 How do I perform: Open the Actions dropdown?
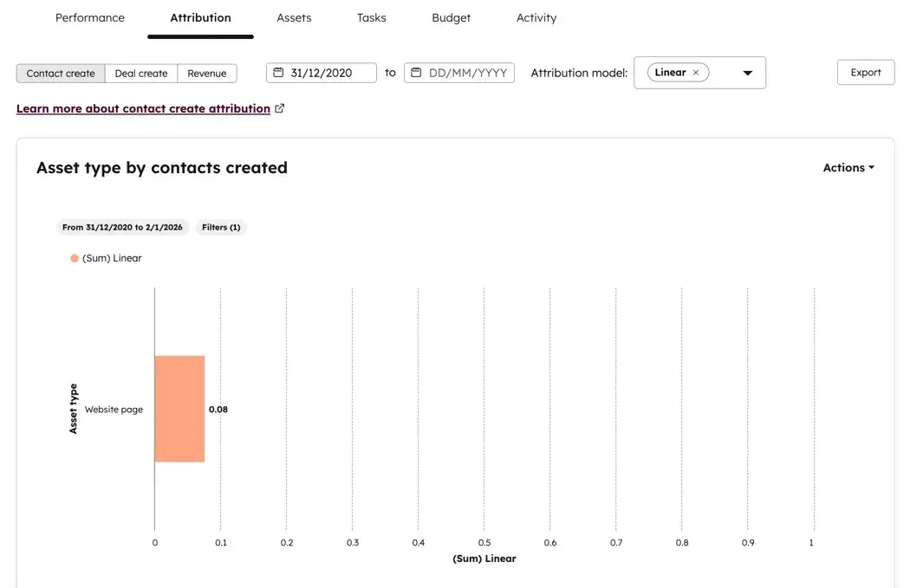pyautogui.click(x=848, y=167)
